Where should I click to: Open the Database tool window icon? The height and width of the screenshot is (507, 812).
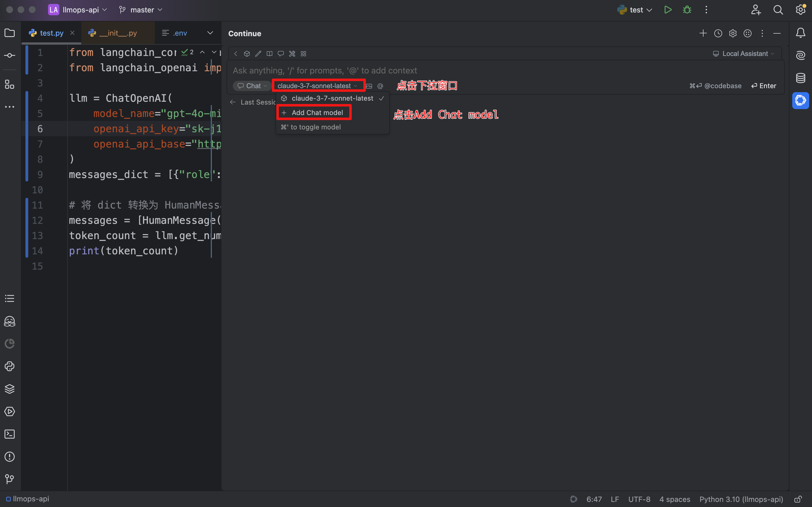tap(800, 78)
